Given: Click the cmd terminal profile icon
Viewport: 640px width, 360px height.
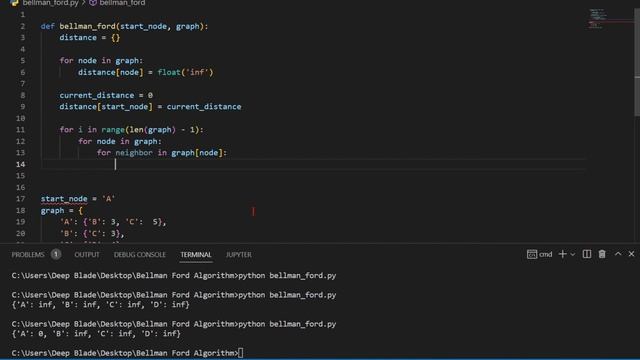Looking at the screenshot, I should 531,254.
